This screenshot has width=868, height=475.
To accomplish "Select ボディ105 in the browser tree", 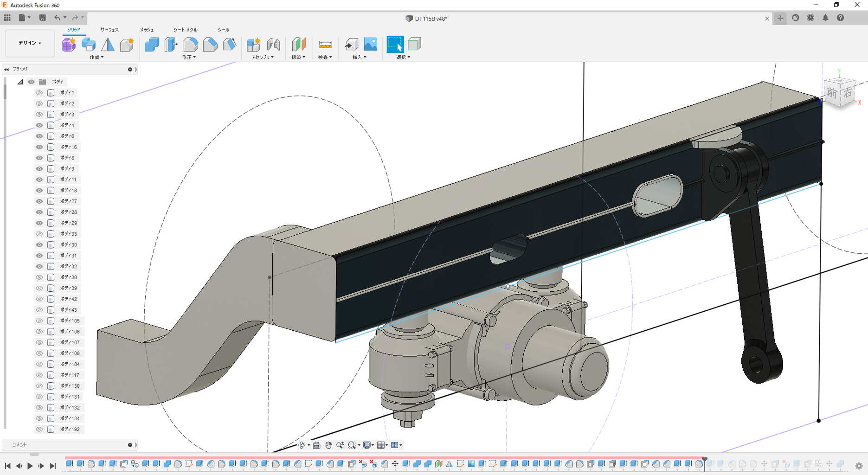I will click(70, 321).
